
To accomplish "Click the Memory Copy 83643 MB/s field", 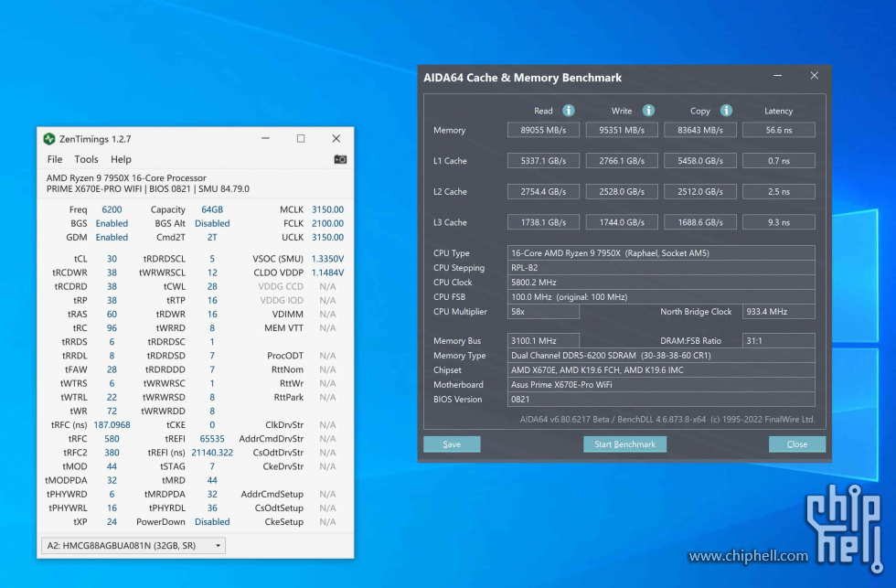I will [700, 130].
